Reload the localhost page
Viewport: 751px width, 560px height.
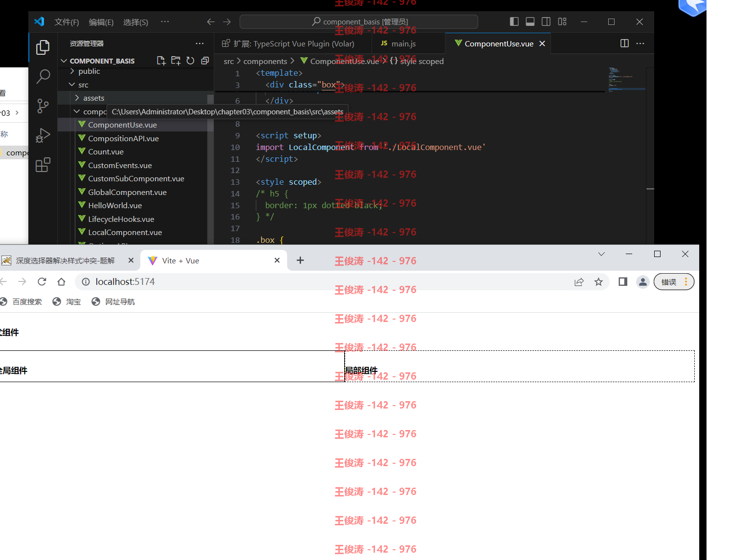tap(42, 281)
